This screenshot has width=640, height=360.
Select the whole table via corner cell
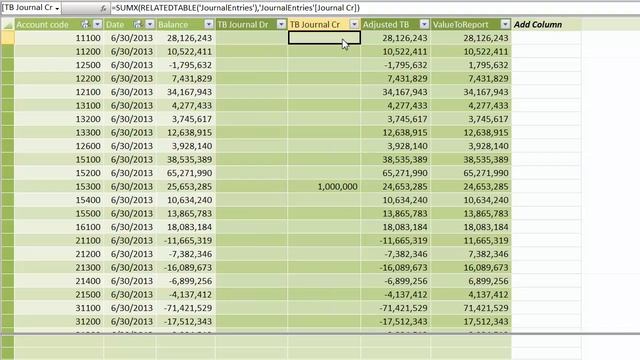[x=8, y=24]
